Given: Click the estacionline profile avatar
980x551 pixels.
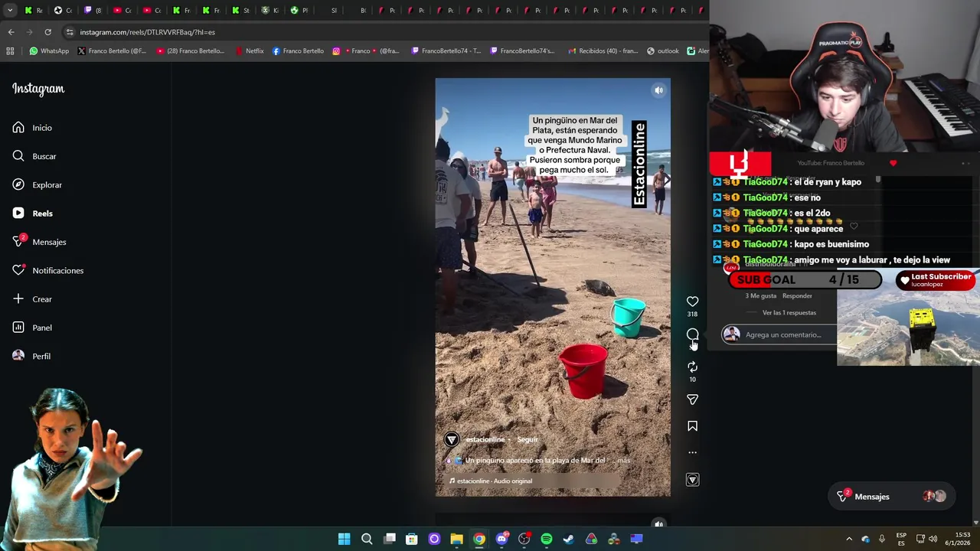Looking at the screenshot, I should pyautogui.click(x=452, y=439).
